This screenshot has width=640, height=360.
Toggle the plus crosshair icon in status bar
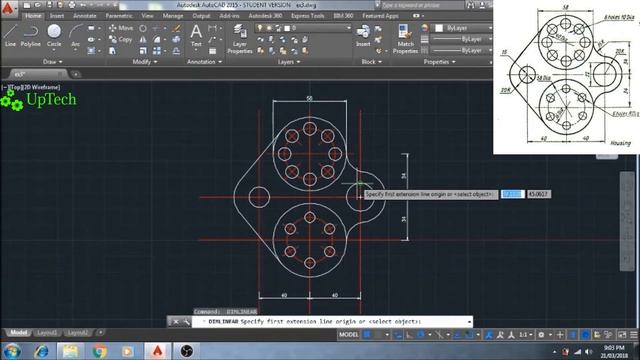(x=560, y=335)
